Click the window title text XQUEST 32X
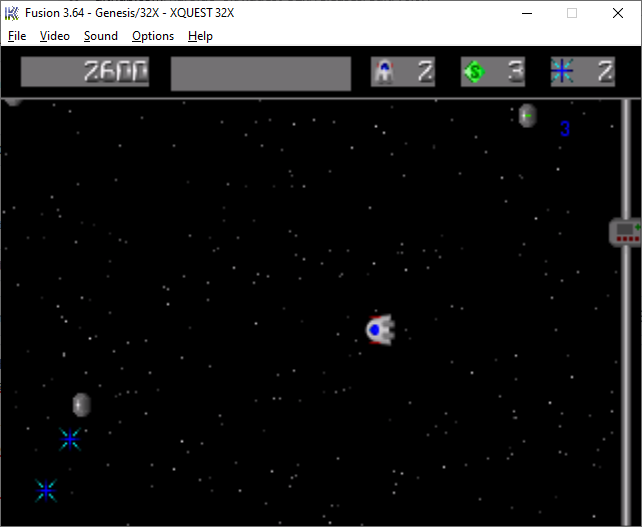The image size is (642, 527). point(202,13)
